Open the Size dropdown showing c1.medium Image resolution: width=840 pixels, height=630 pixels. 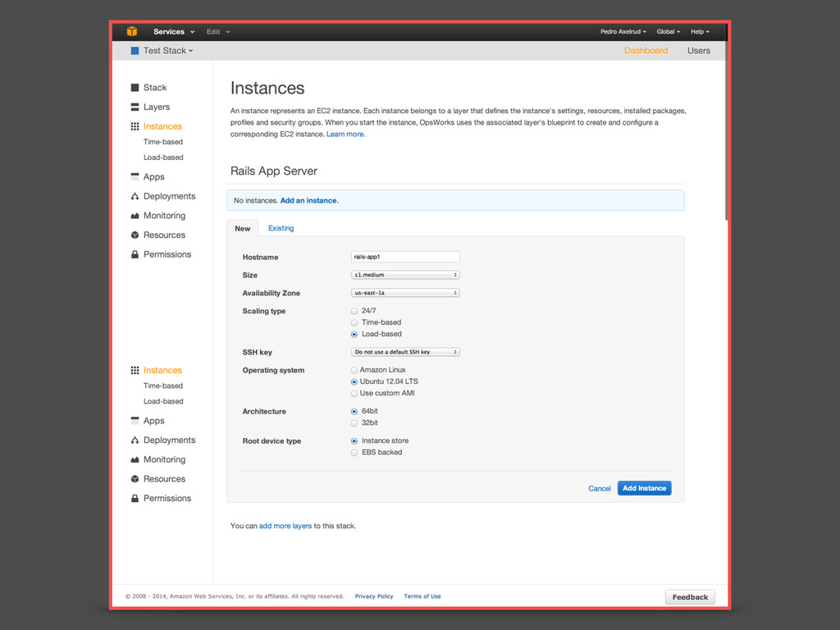click(405, 275)
